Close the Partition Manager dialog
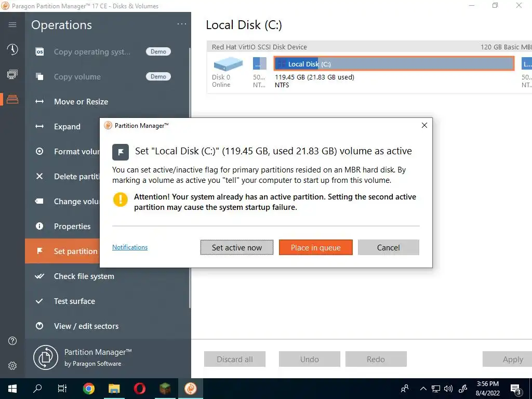This screenshot has height=399, width=532. [x=424, y=125]
